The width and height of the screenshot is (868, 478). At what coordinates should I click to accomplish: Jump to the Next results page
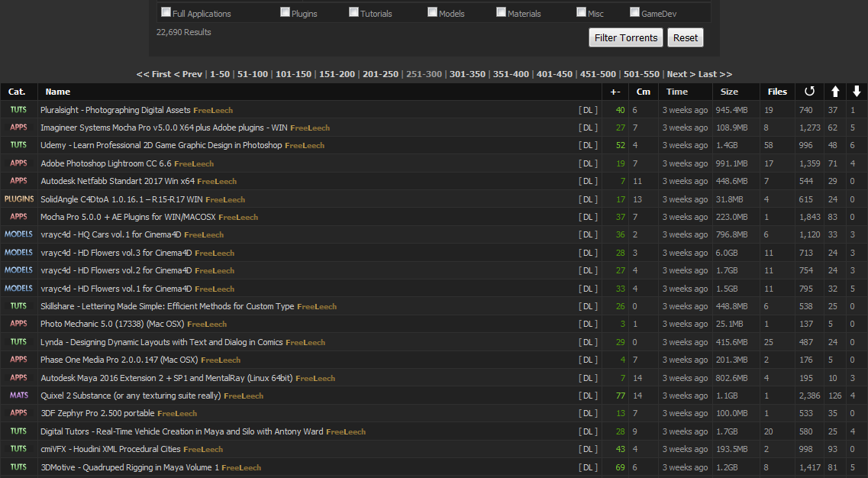point(681,74)
